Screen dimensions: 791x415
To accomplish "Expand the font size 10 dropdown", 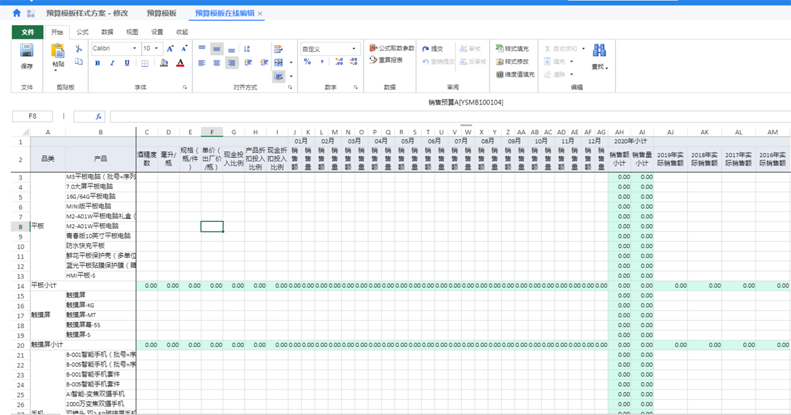I will [156, 48].
